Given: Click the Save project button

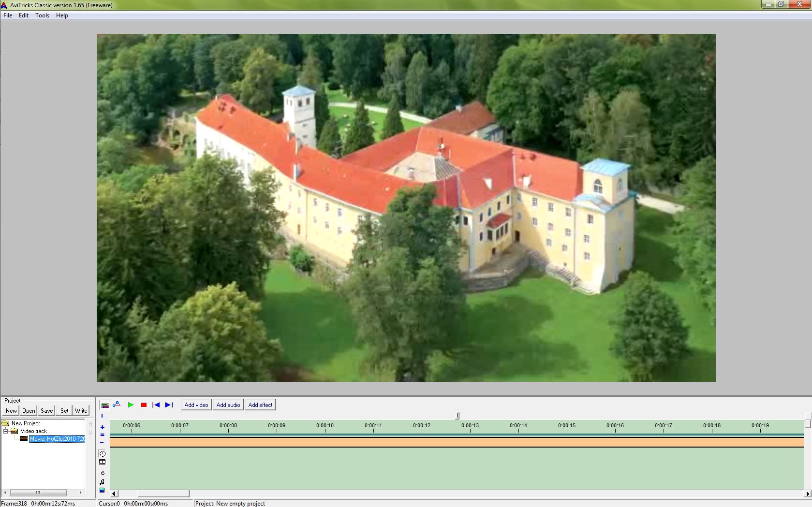Looking at the screenshot, I should point(47,411).
